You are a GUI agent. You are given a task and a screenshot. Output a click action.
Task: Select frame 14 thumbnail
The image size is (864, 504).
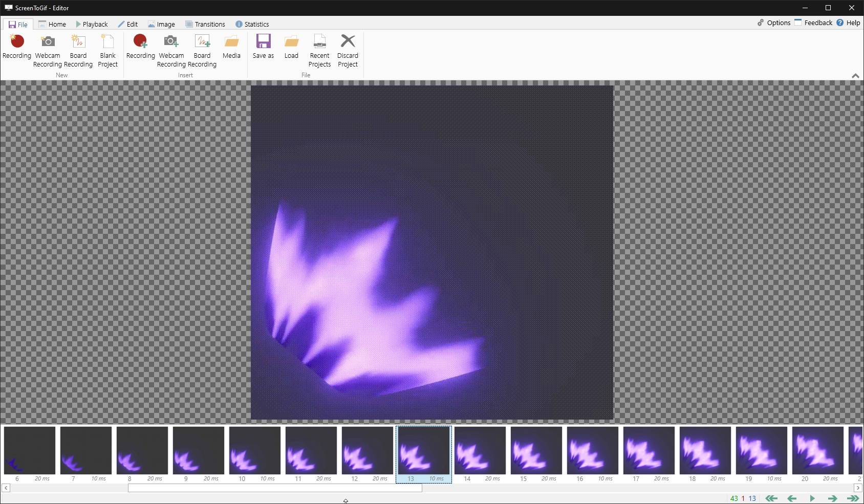click(480, 451)
